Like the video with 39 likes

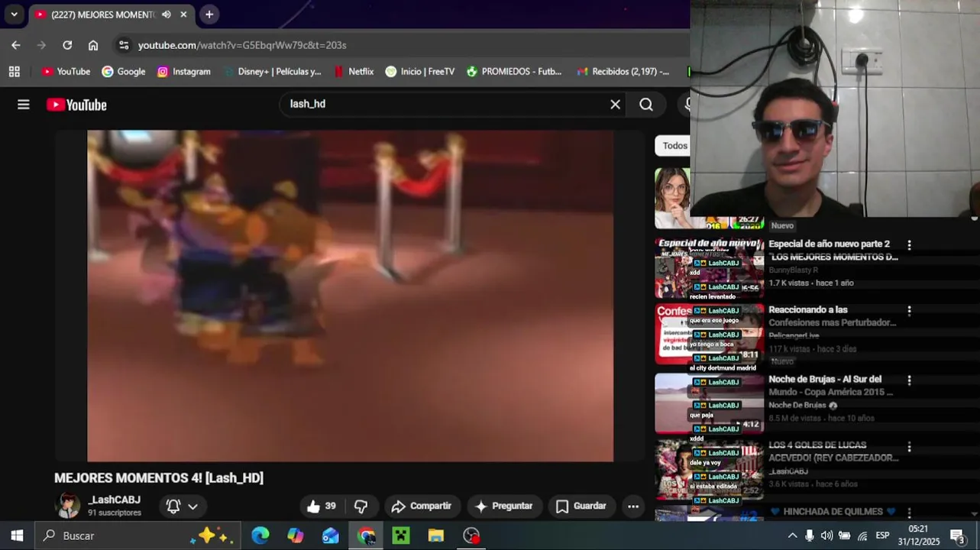point(322,506)
